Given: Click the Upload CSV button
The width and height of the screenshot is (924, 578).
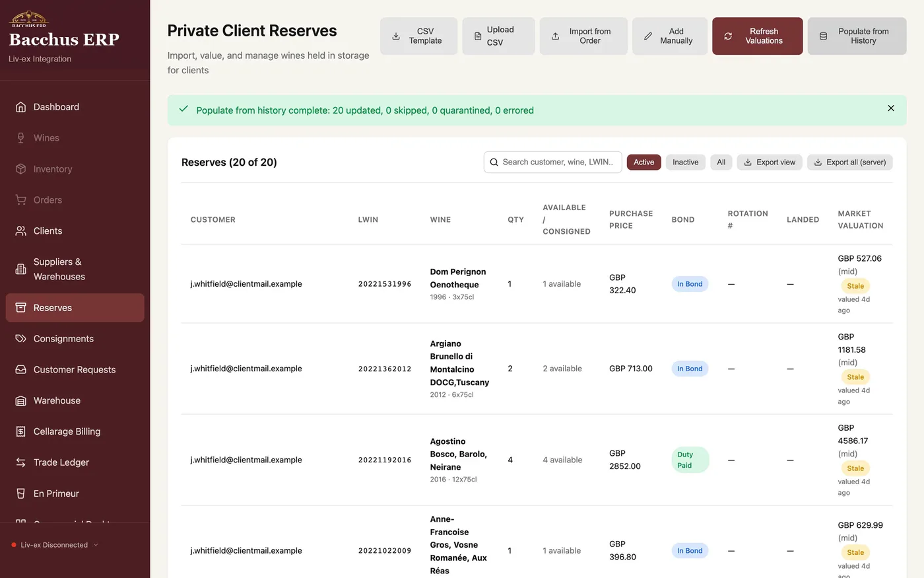Looking at the screenshot, I should tap(498, 36).
